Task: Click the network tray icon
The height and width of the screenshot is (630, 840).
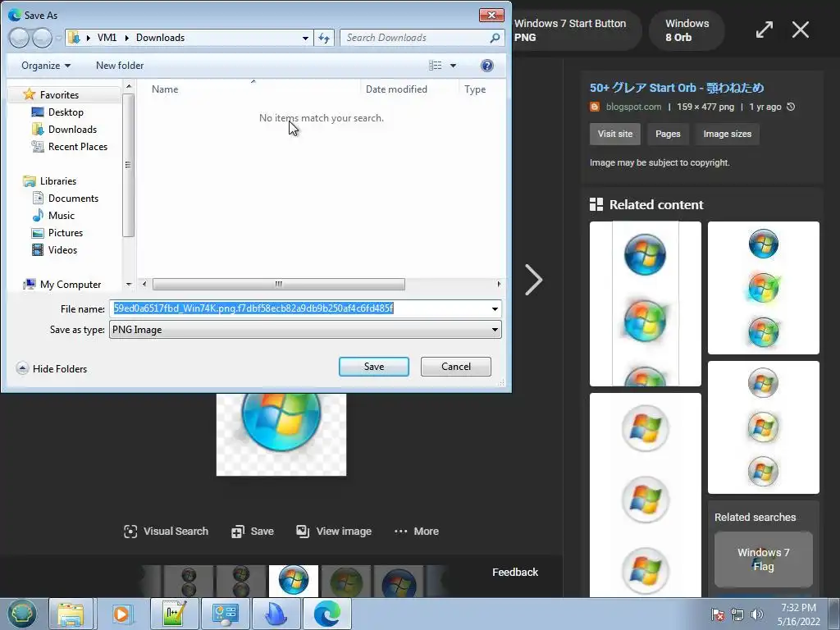Action: [x=737, y=614]
